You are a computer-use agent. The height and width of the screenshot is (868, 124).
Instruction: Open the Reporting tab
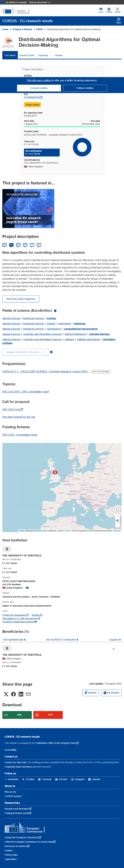point(43,55)
